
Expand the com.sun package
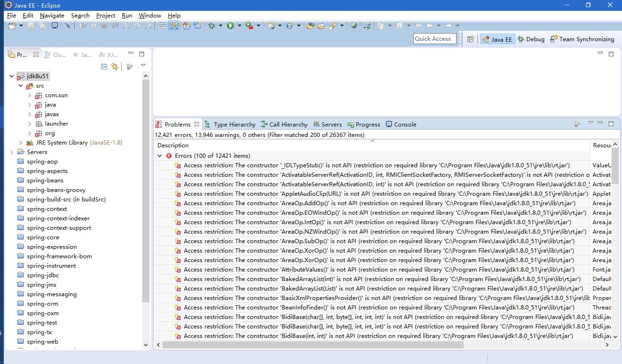(x=29, y=95)
